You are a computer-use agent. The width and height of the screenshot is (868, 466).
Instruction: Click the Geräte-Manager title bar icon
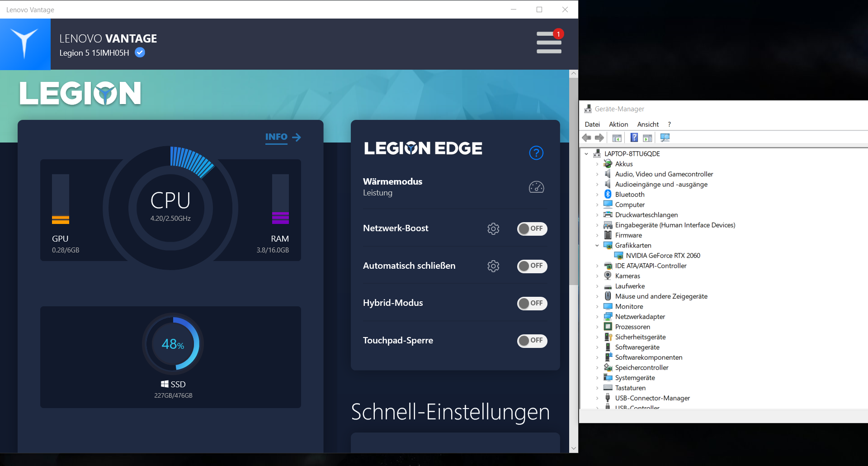coord(588,109)
